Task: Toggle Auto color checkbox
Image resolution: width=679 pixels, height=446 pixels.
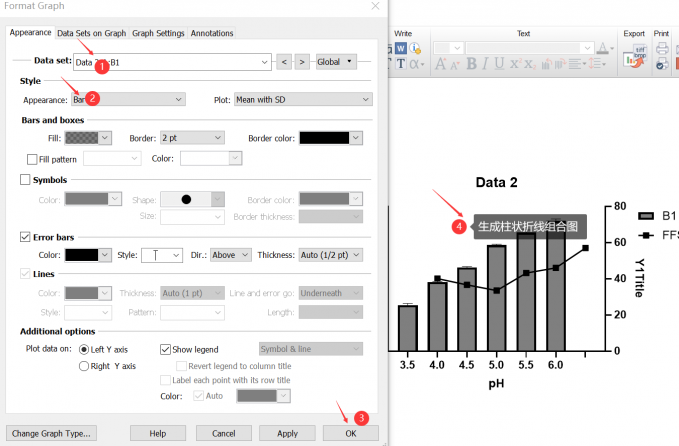Action: 199,396
